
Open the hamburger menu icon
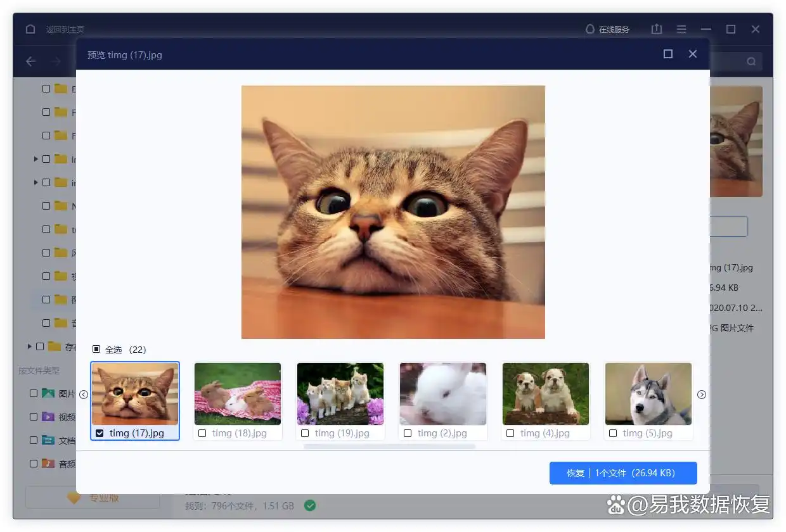pyautogui.click(x=681, y=29)
